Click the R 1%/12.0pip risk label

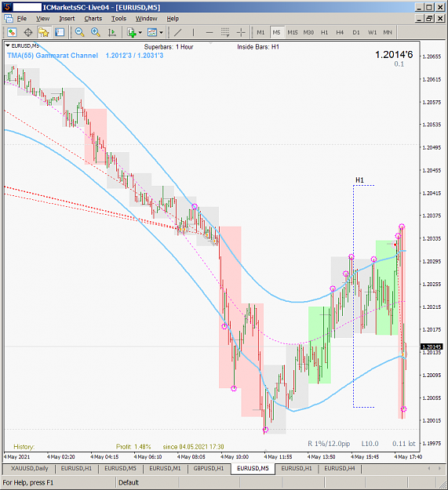[329, 444]
